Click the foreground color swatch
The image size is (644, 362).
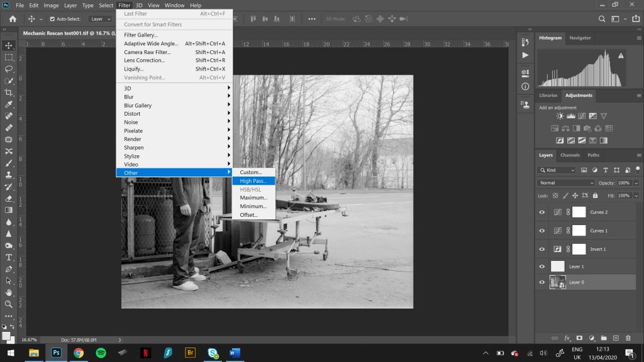7,336
